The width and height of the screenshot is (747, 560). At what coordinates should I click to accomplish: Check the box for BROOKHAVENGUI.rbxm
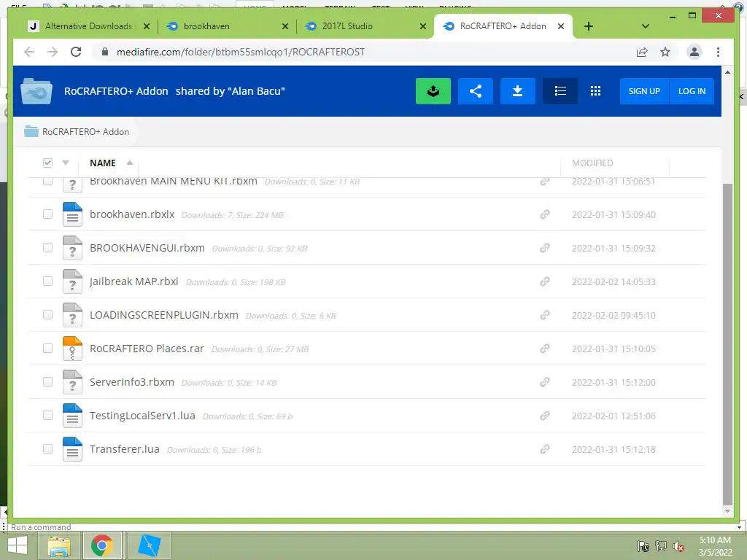[x=47, y=248]
